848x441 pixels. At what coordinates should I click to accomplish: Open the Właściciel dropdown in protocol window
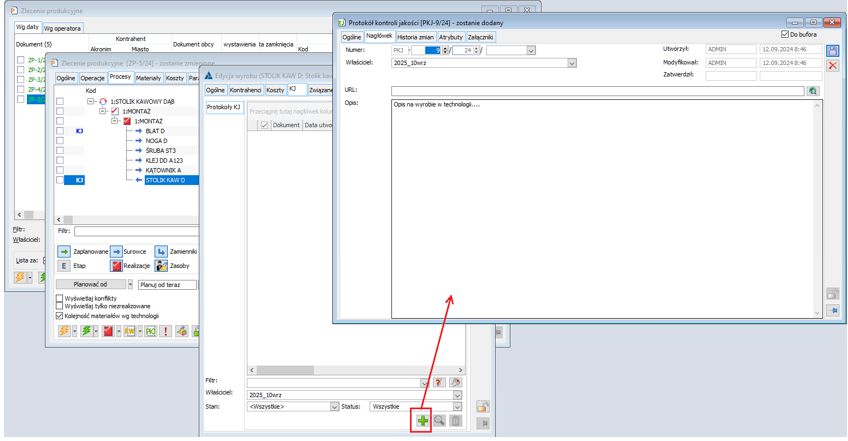(572, 63)
